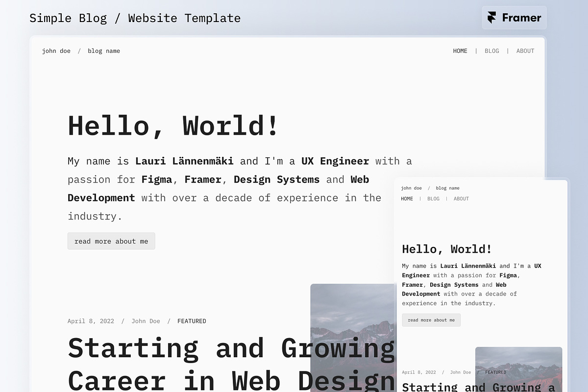This screenshot has width=588, height=392.
Task: Click the large 'Hello, World!' heading
Action: coord(173,125)
